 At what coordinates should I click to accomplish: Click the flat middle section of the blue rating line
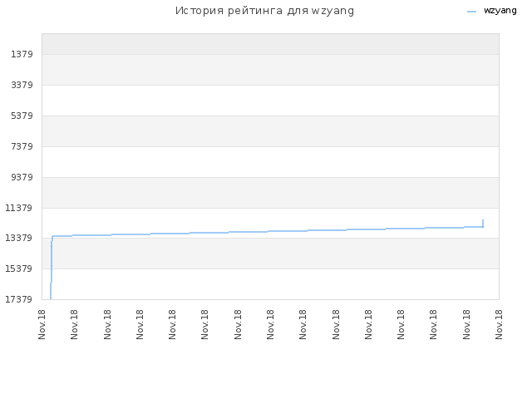268,231
